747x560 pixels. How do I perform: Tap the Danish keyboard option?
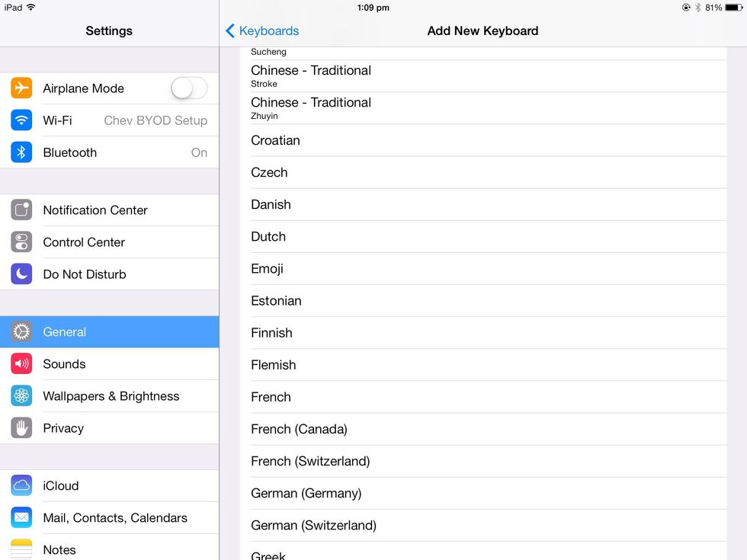(x=488, y=204)
